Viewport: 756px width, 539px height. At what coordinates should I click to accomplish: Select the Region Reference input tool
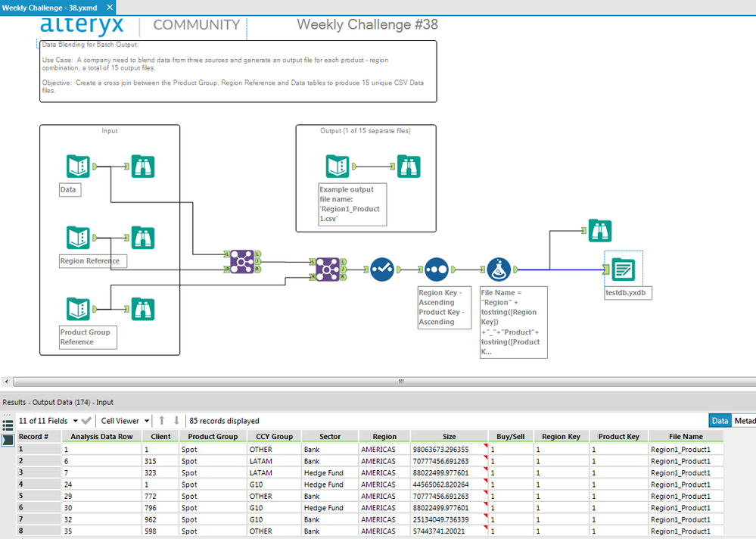tap(78, 238)
